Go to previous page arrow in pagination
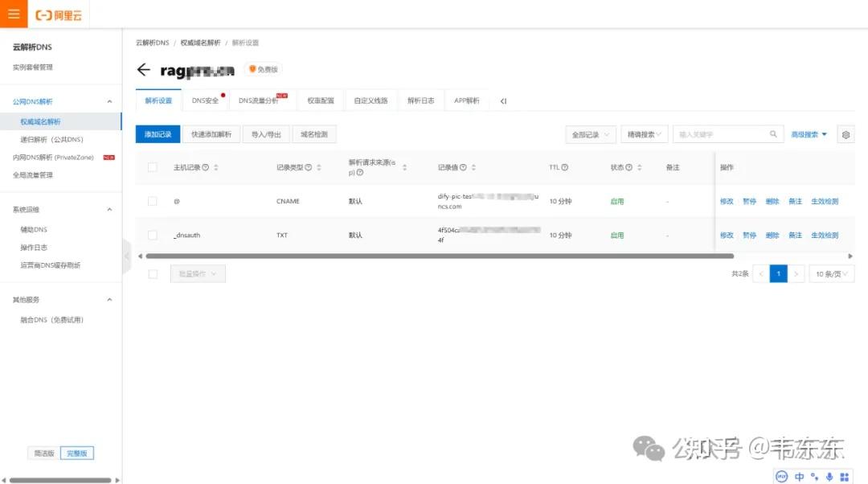 [x=761, y=273]
